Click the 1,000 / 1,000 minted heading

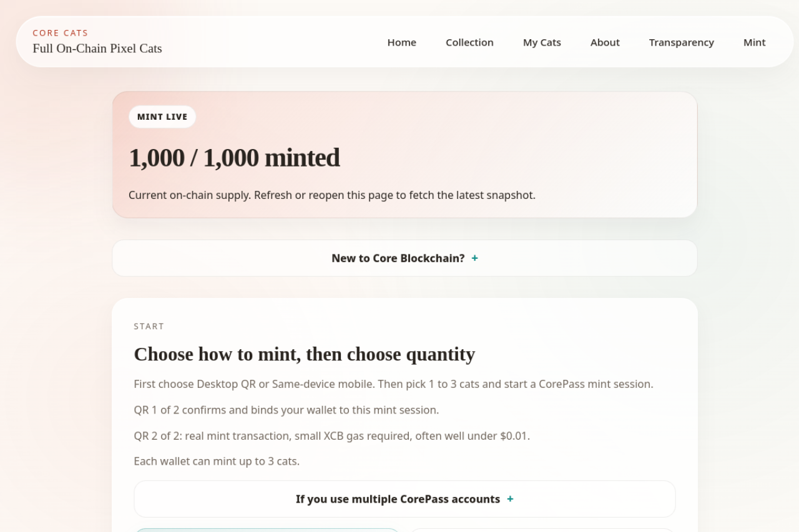pyautogui.click(x=234, y=158)
